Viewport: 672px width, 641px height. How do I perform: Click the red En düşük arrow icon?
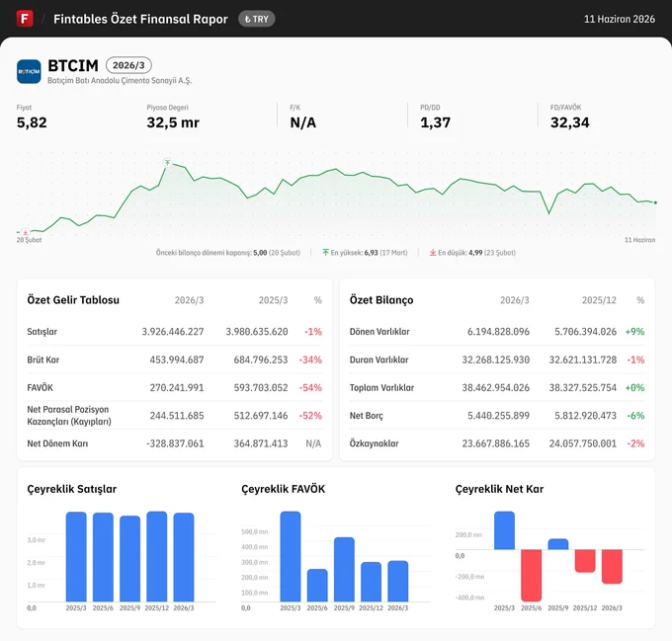433,252
